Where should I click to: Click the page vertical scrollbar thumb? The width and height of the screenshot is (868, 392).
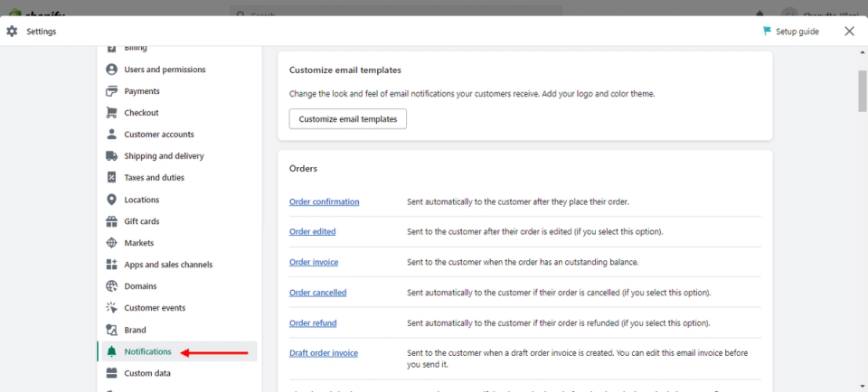pyautogui.click(x=862, y=91)
